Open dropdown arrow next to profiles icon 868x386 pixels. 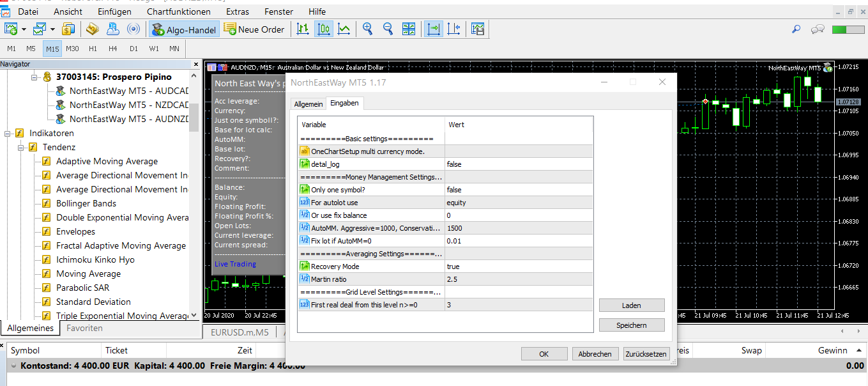click(52, 29)
